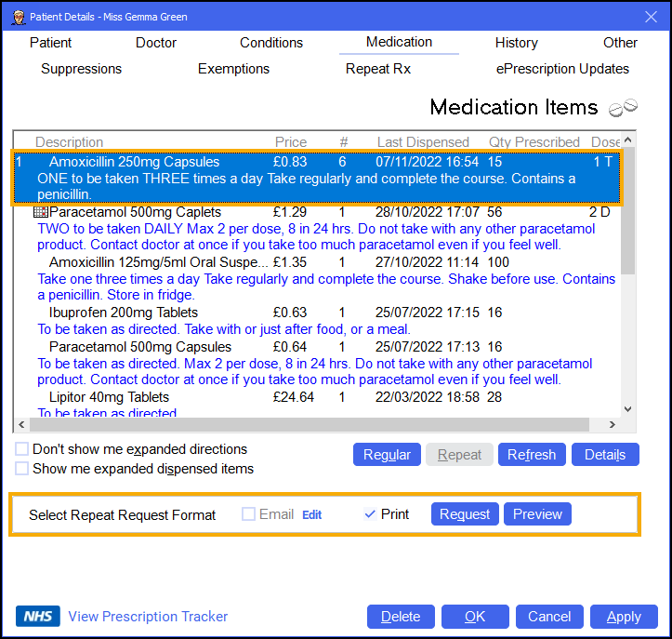The height and width of the screenshot is (639, 672).
Task: Close the Patient Details window
Action: (x=651, y=16)
